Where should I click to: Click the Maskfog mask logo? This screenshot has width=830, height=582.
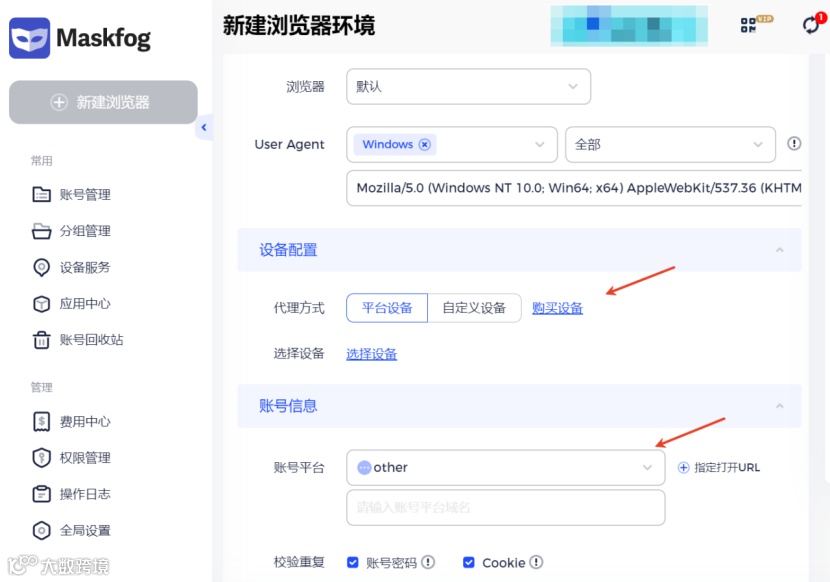pyautogui.click(x=30, y=38)
